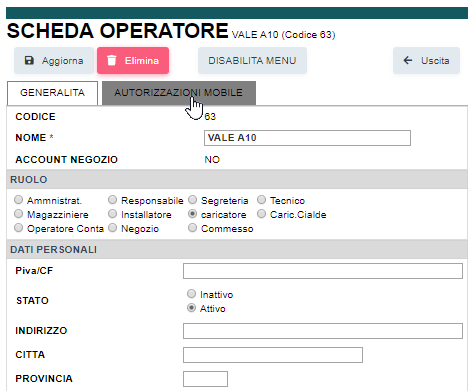Click the Piva/CF input field
The height and width of the screenshot is (391, 476).
(x=323, y=271)
